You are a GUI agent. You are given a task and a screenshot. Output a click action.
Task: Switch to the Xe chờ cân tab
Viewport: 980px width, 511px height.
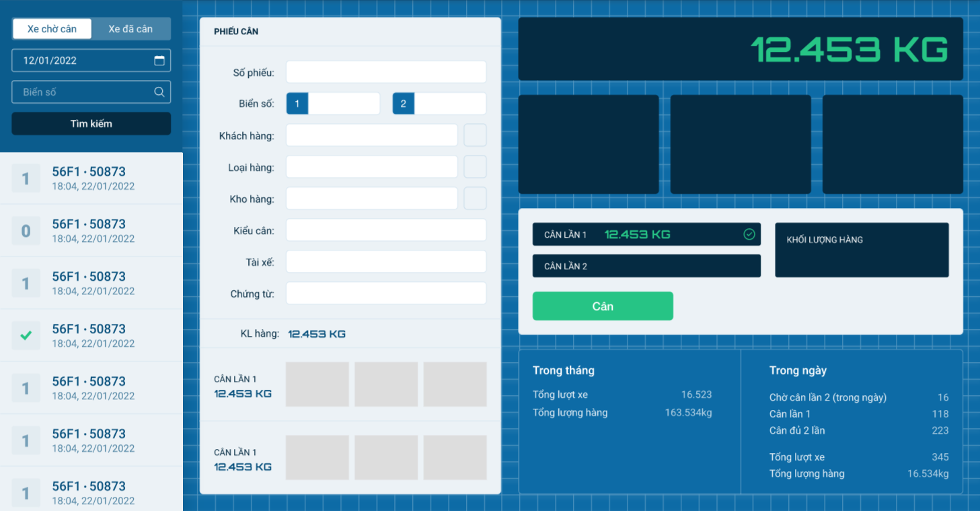click(x=52, y=29)
